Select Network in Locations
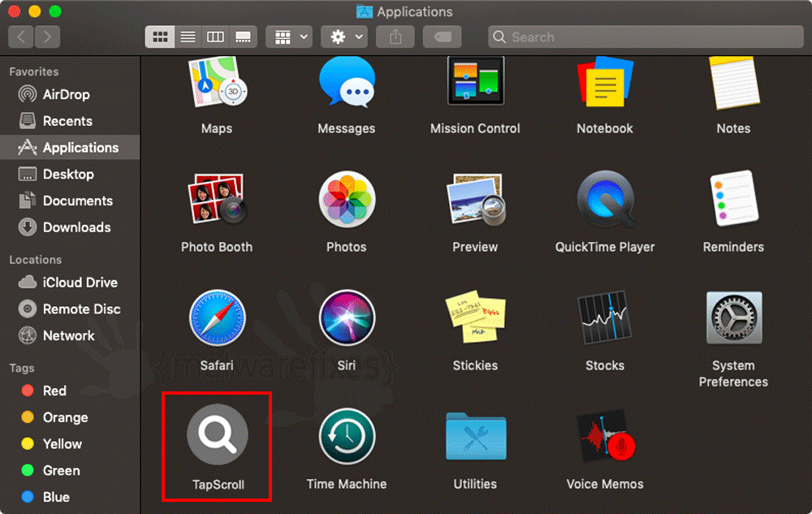Image resolution: width=812 pixels, height=514 pixels. 70,335
